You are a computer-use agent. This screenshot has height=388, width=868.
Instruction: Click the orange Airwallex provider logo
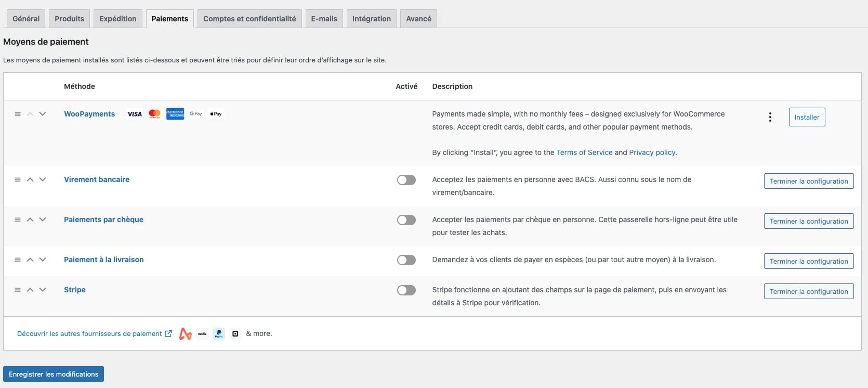[x=186, y=333]
